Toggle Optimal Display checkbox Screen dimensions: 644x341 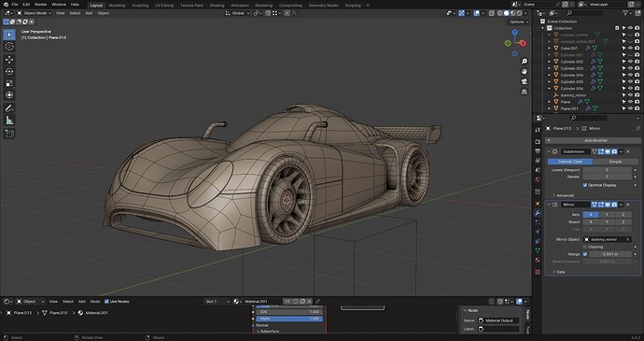585,185
